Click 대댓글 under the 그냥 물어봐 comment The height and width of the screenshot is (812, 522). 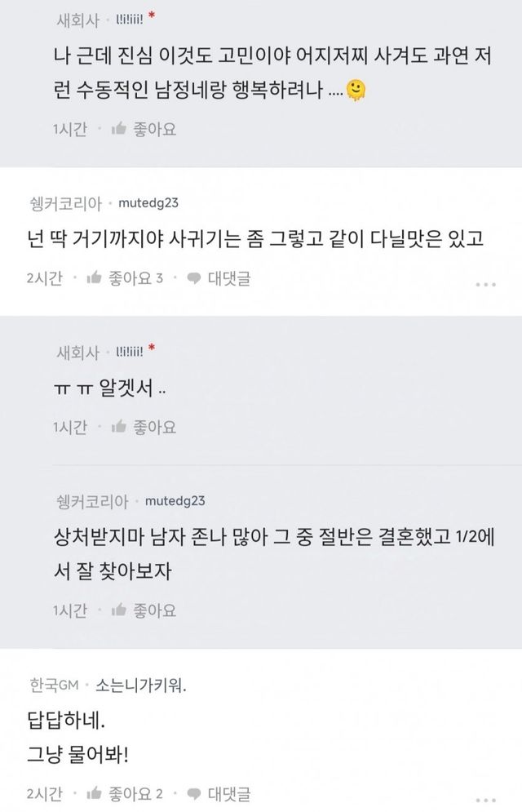click(x=228, y=792)
